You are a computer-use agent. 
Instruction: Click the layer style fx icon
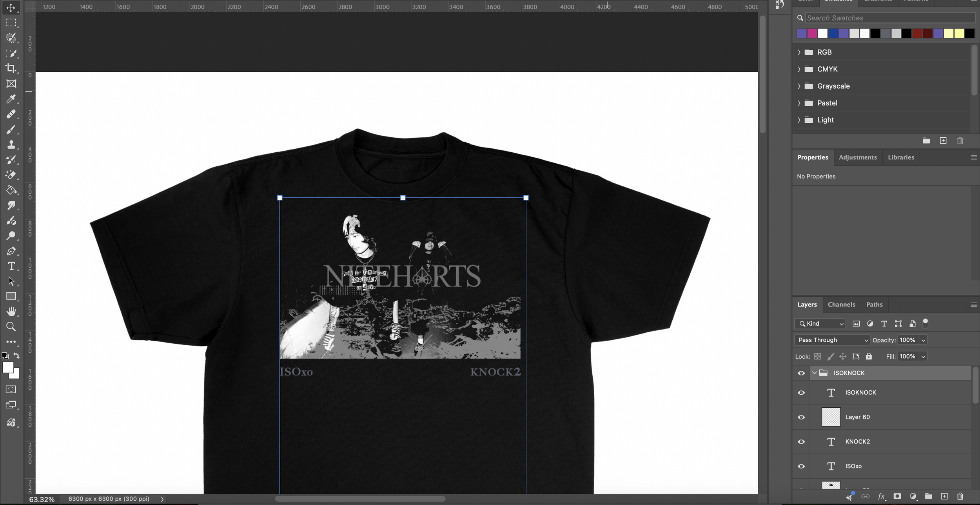[x=882, y=496]
